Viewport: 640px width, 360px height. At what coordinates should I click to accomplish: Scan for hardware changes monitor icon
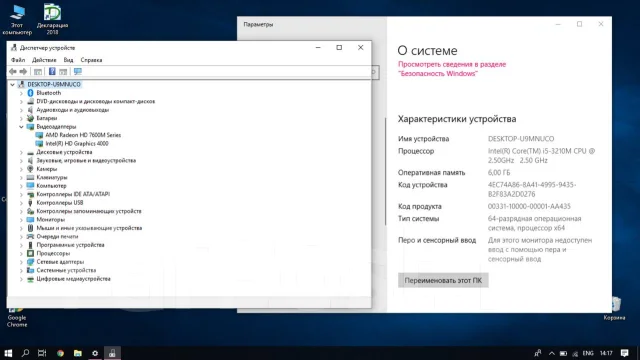click(78, 71)
